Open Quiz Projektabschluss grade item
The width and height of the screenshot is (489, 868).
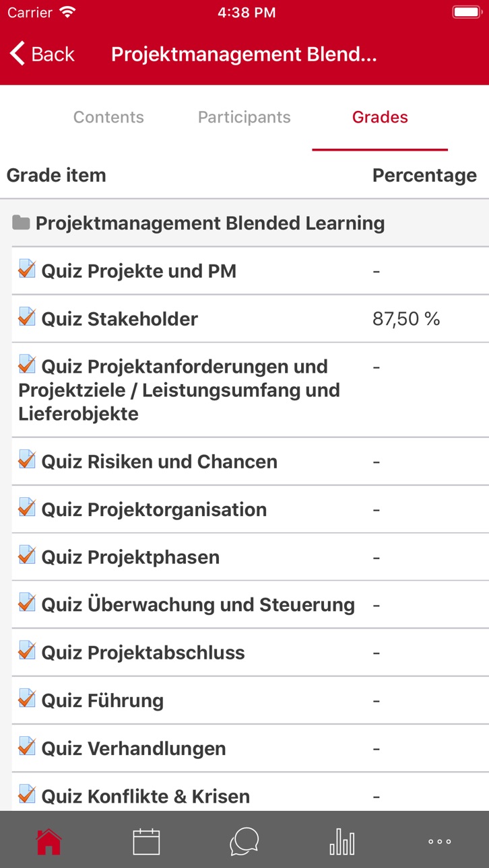pyautogui.click(x=250, y=653)
